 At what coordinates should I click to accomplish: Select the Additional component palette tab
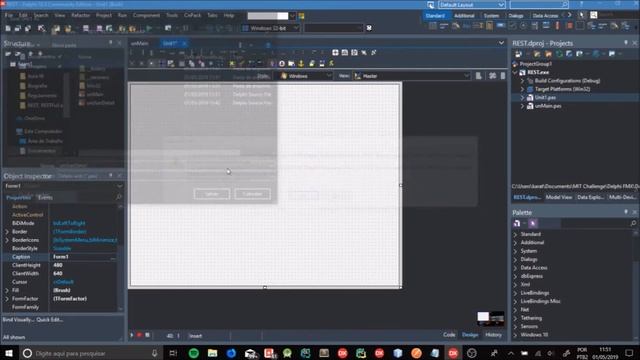464,16
